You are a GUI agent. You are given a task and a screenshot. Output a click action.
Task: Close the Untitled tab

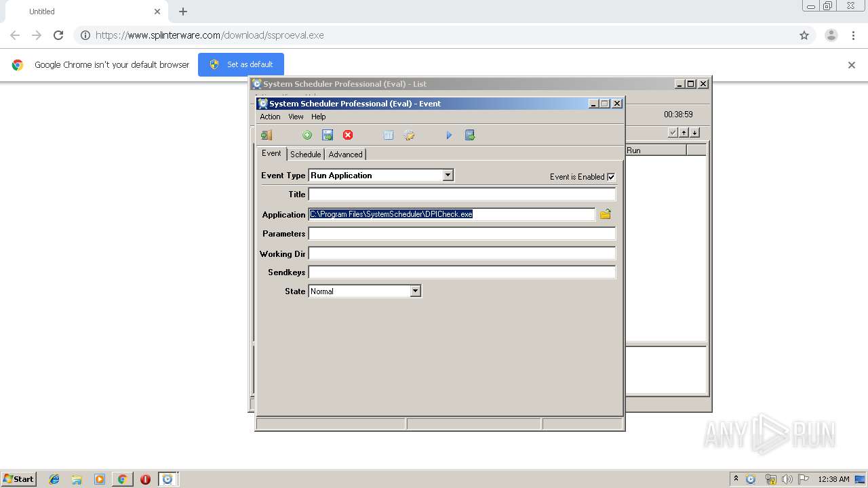(157, 12)
